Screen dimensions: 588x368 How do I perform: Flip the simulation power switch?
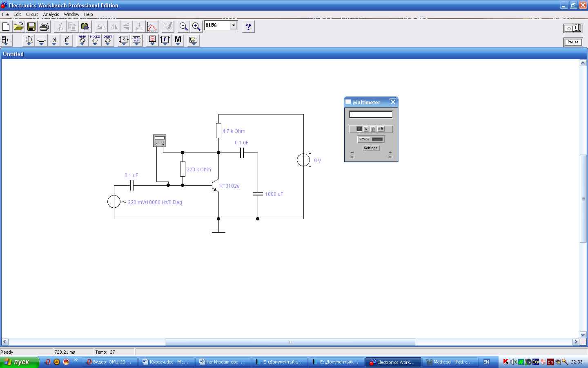573,28
